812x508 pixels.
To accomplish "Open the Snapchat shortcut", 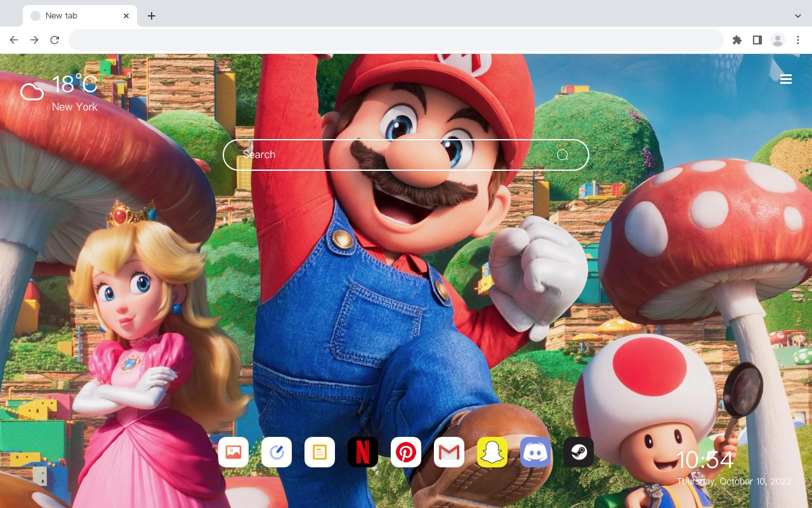I will [x=492, y=452].
